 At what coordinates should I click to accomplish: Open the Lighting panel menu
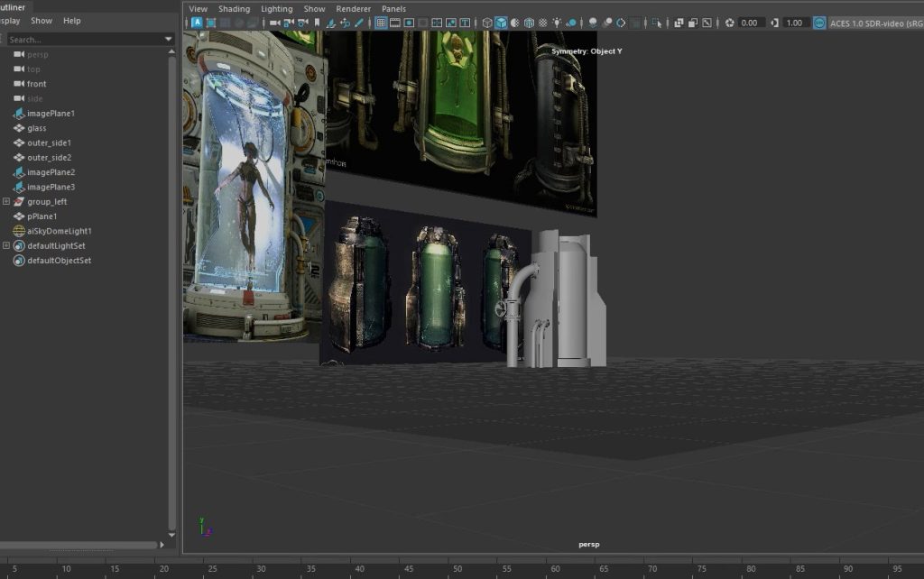[x=276, y=9]
